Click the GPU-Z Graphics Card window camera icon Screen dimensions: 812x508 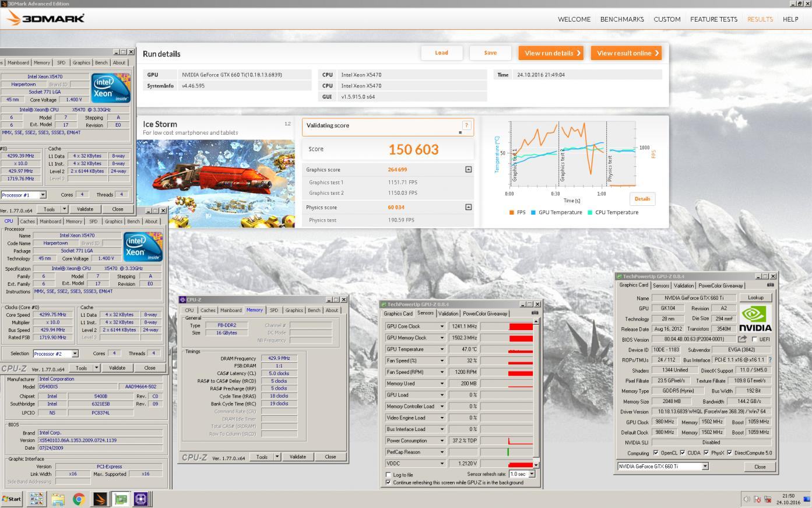(x=770, y=285)
